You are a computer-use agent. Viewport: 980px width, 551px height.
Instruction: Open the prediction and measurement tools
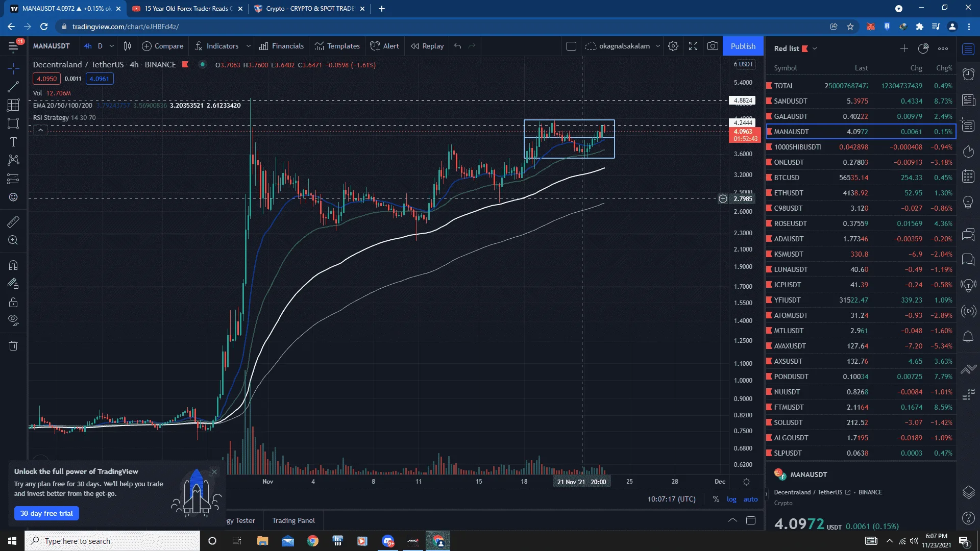coord(13,179)
